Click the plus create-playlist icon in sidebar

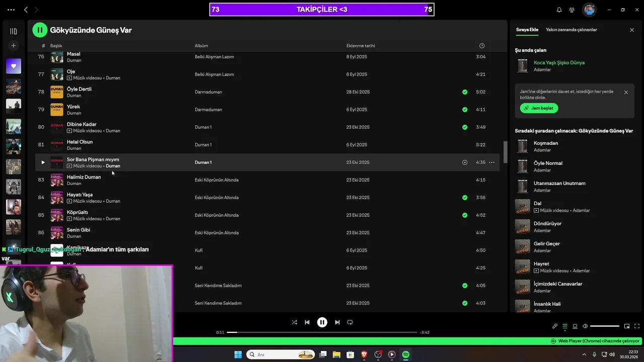[x=14, y=46]
